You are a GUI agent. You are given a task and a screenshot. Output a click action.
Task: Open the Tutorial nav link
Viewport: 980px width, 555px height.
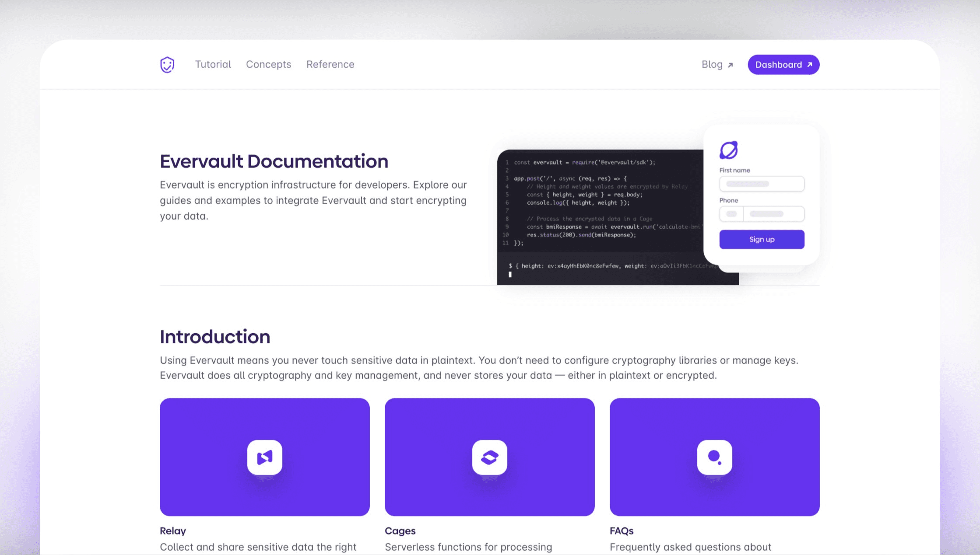pos(213,64)
